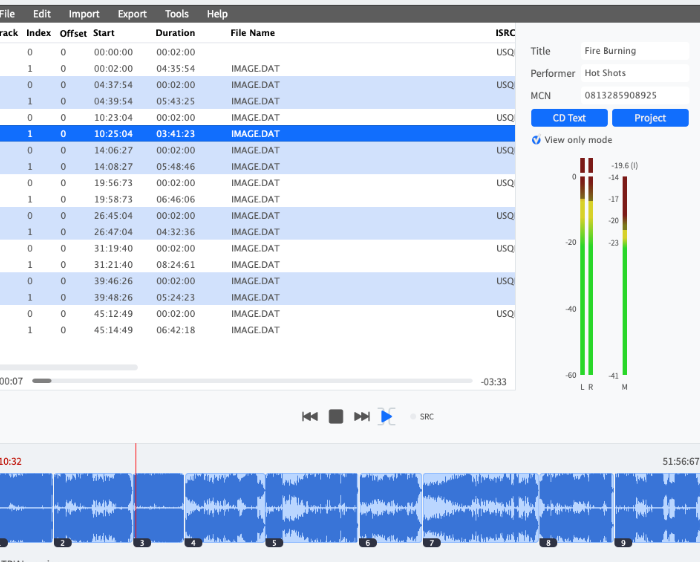The image size is (700, 562).
Task: Skip to the next track
Action: pos(362,416)
